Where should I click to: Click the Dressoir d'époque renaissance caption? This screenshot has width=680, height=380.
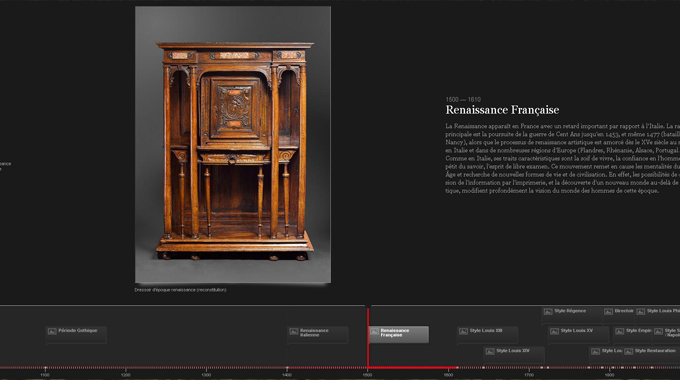coord(180,290)
